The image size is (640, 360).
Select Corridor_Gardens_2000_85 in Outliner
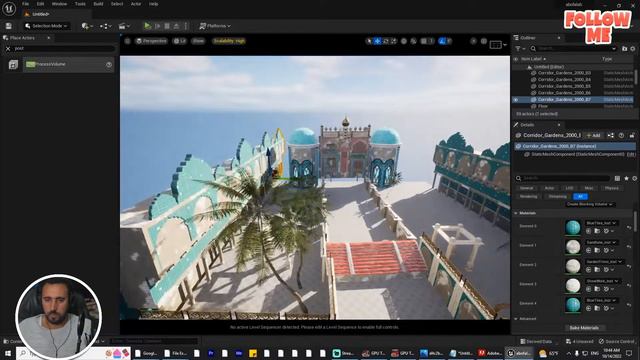point(564,86)
